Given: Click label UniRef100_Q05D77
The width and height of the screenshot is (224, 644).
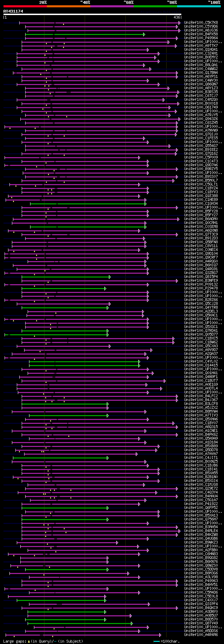Looking at the screenshot, I should (201, 334).
